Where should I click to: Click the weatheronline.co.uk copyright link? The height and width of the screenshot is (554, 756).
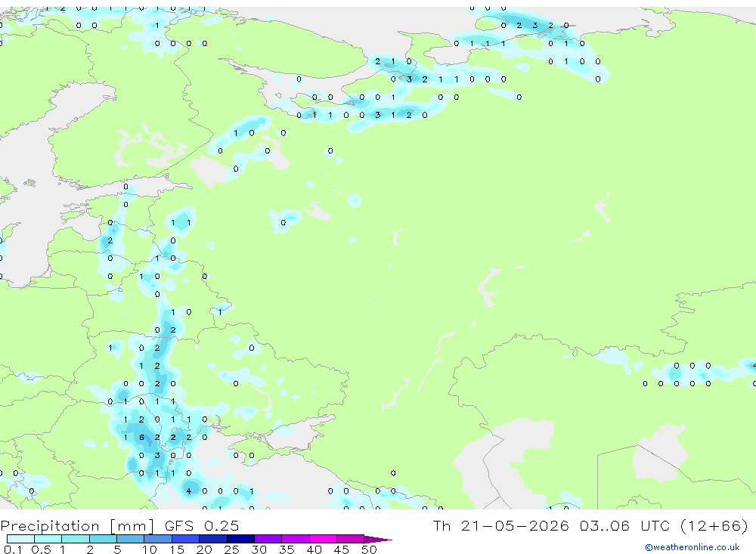click(x=692, y=547)
